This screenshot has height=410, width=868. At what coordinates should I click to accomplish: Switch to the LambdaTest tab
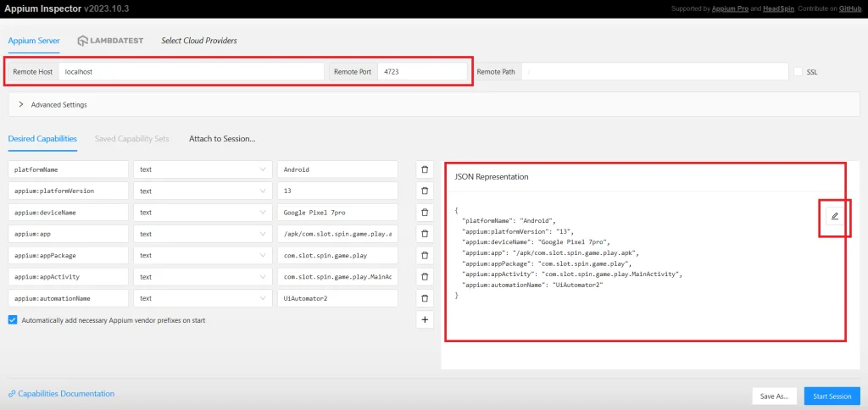click(x=110, y=41)
